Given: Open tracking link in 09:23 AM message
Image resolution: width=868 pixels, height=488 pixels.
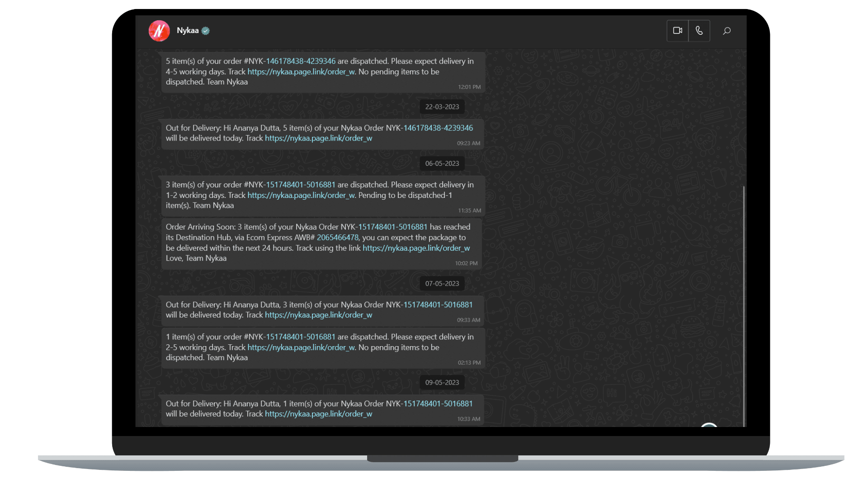Looking at the screenshot, I should click(x=318, y=138).
